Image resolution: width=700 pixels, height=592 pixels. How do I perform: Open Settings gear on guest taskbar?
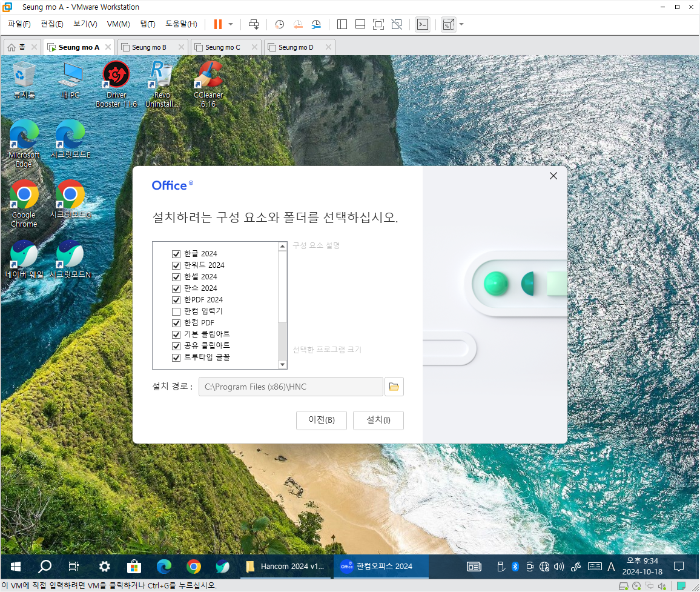[105, 567]
